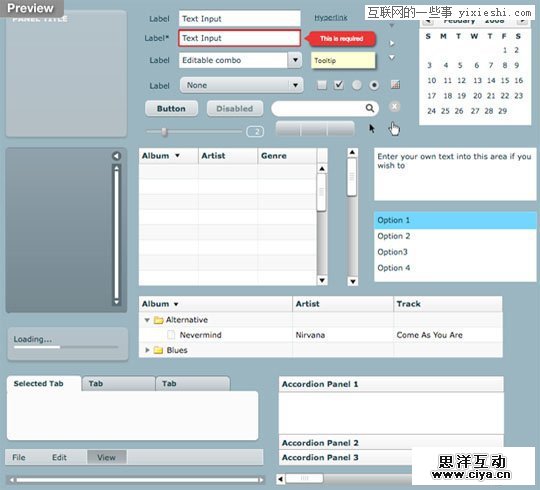Click the Button button
Viewport: 540px width, 490px height.
point(171,109)
